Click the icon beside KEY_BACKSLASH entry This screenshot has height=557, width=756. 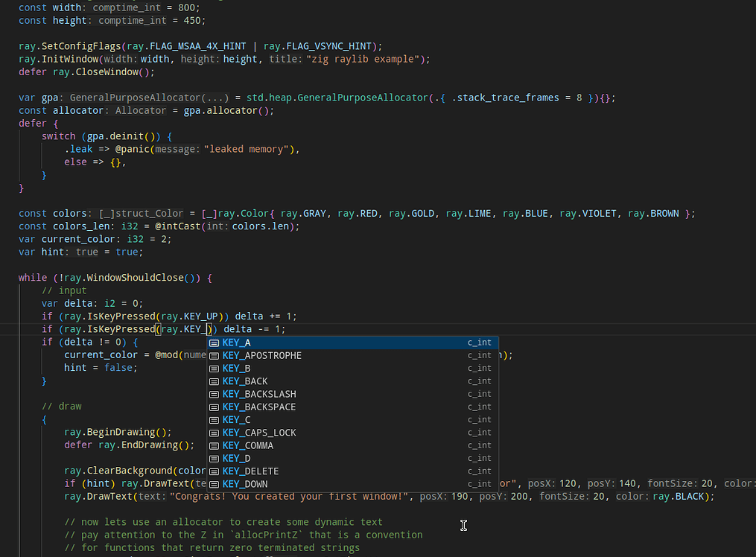click(215, 393)
